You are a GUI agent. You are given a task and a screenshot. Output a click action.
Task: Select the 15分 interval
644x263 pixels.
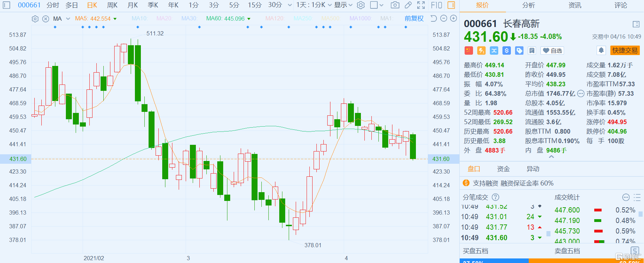point(255,5)
